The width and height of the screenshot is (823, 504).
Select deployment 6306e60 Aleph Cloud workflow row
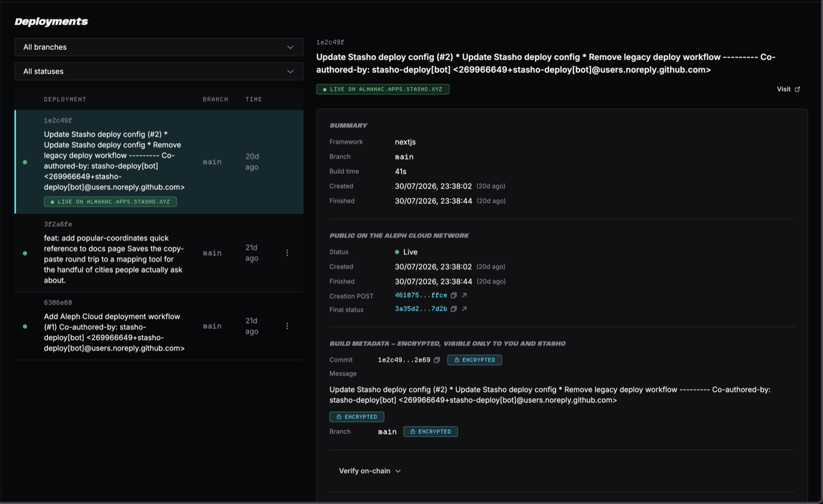(x=159, y=326)
